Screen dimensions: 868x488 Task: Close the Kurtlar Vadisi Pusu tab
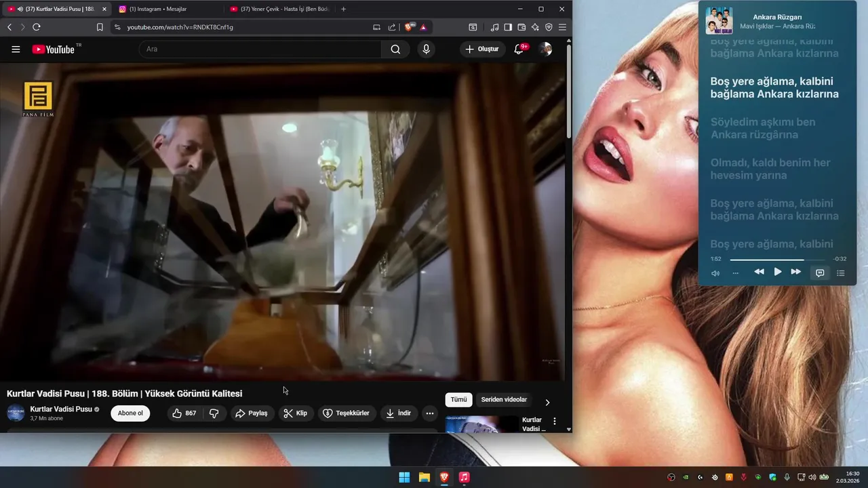click(x=104, y=9)
